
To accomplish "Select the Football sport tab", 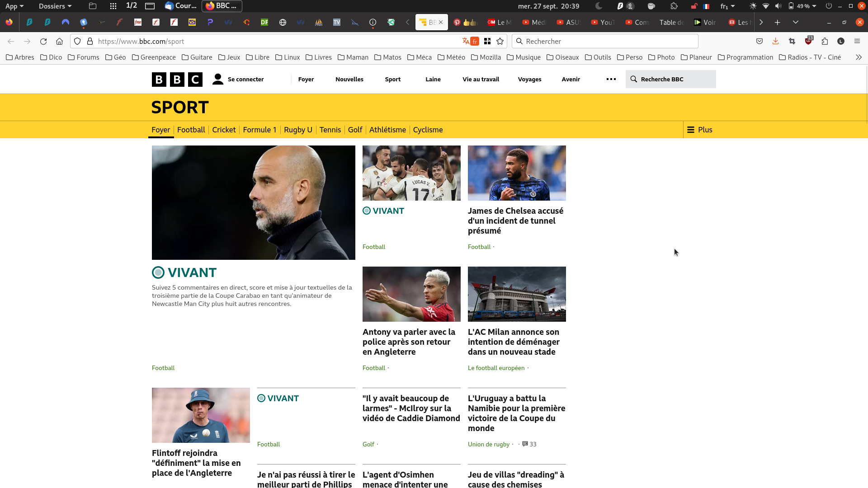I will (x=191, y=130).
